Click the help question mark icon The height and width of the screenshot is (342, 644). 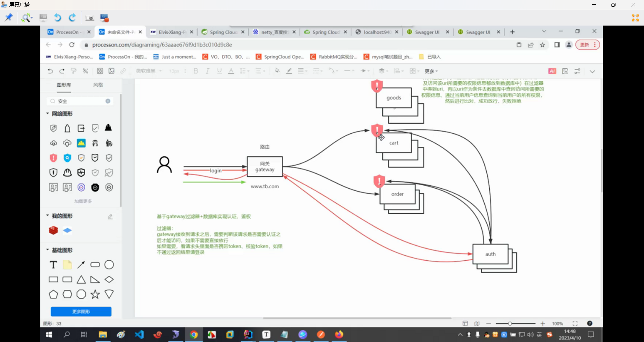[590, 324]
